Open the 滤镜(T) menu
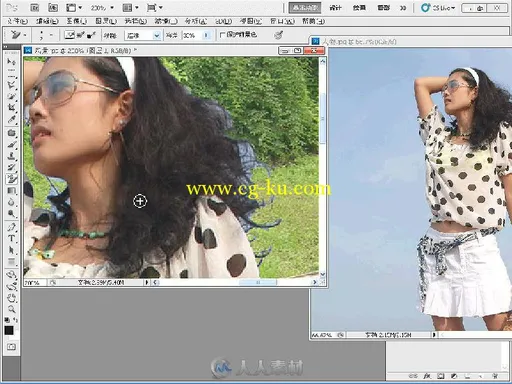The height and width of the screenshot is (384, 512). click(x=166, y=21)
